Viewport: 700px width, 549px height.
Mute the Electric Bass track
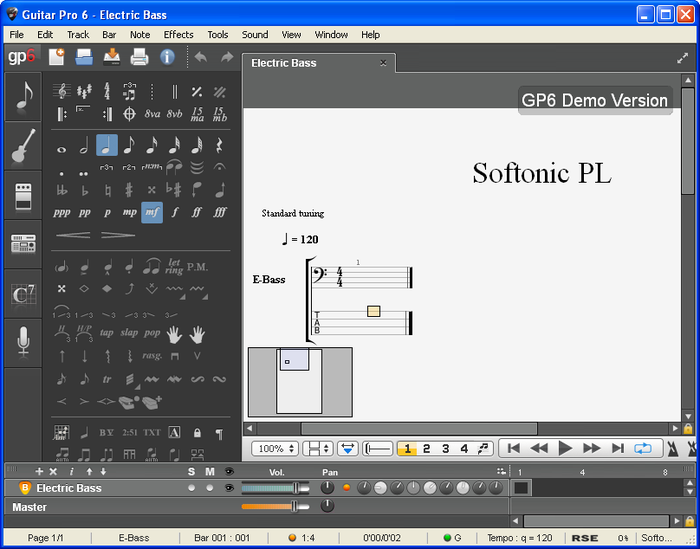pos(210,488)
